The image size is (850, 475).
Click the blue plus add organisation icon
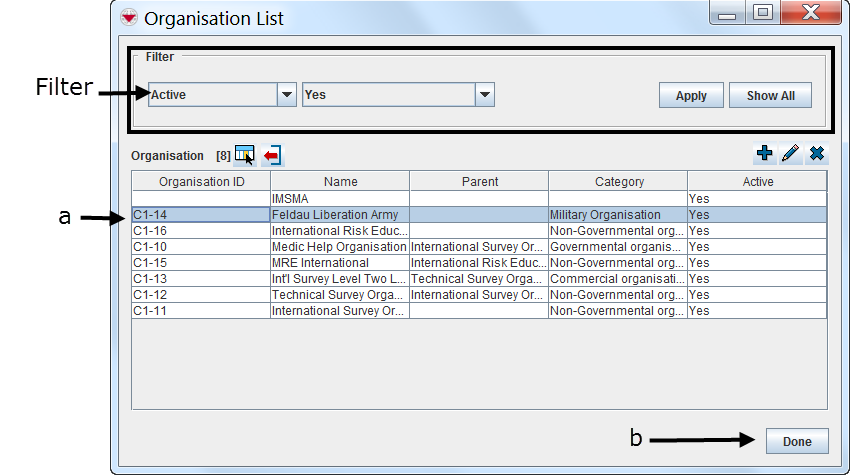[765, 154]
